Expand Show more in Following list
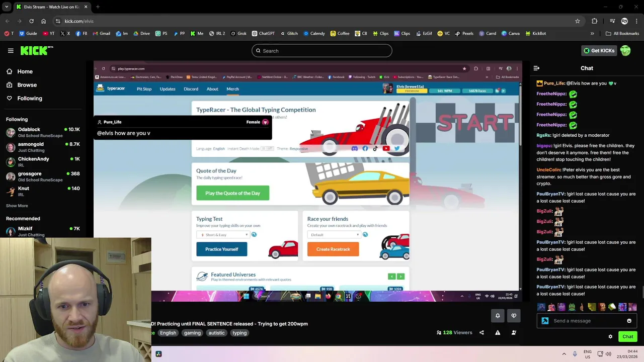The width and height of the screenshot is (644, 362). pyautogui.click(x=17, y=206)
